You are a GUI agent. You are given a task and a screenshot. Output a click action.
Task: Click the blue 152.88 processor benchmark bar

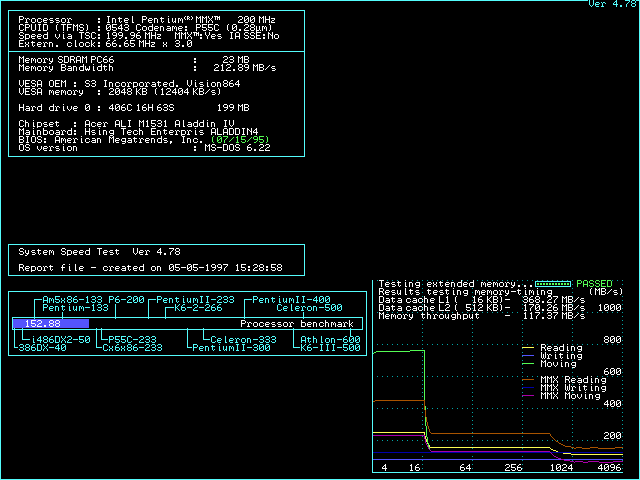coord(51,324)
